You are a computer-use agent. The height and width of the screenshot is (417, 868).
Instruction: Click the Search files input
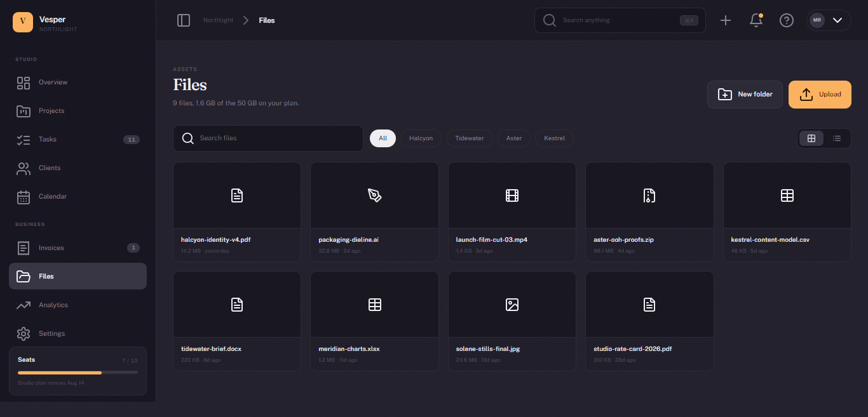[x=268, y=138]
